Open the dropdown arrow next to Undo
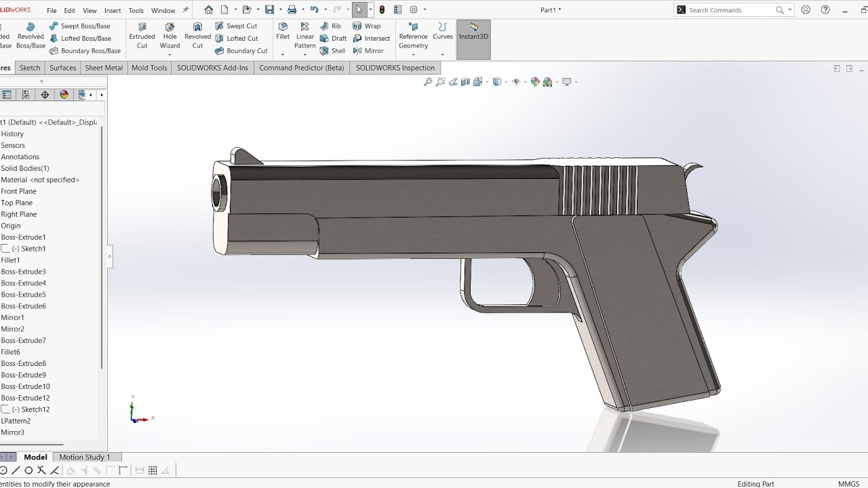Viewport: 868px width, 488px height. tap(325, 9)
